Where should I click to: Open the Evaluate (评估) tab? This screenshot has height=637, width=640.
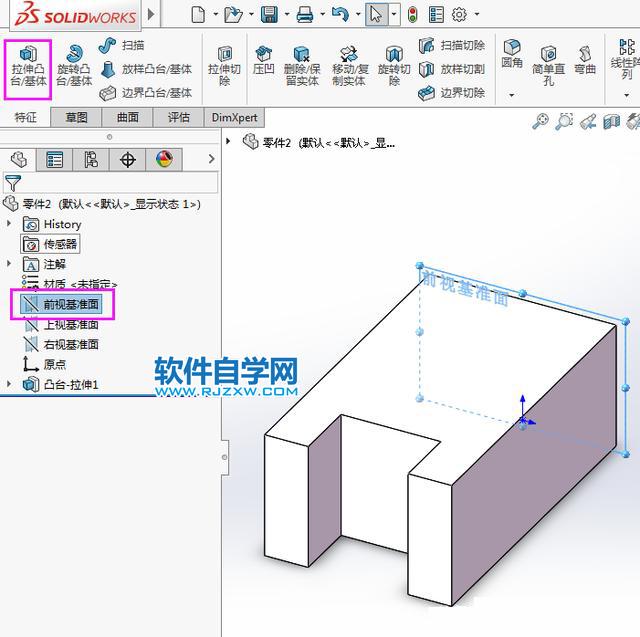pos(178,118)
